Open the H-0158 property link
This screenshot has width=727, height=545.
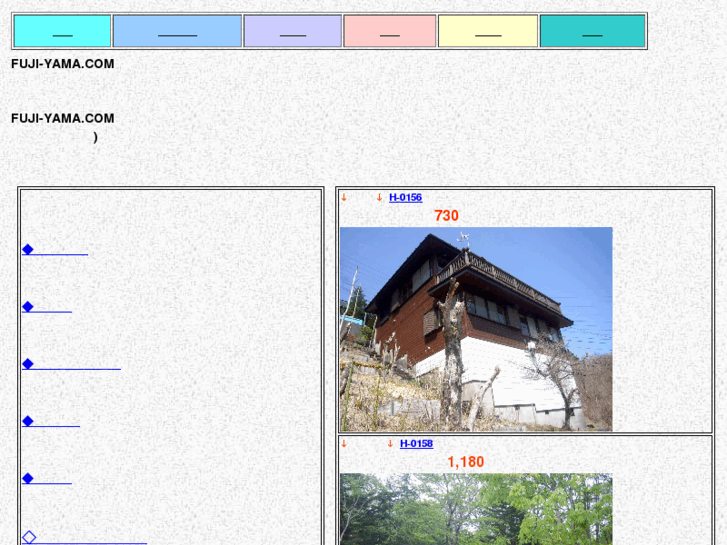[416, 444]
